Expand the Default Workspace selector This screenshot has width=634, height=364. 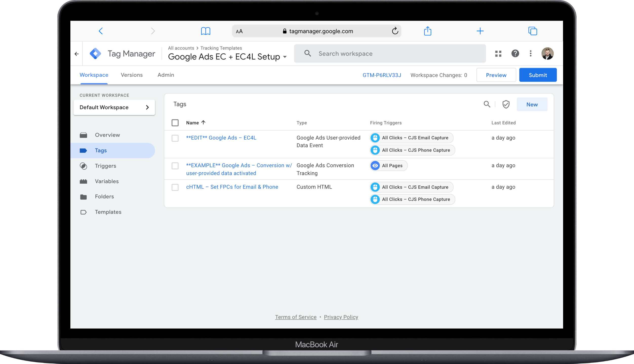coord(114,108)
